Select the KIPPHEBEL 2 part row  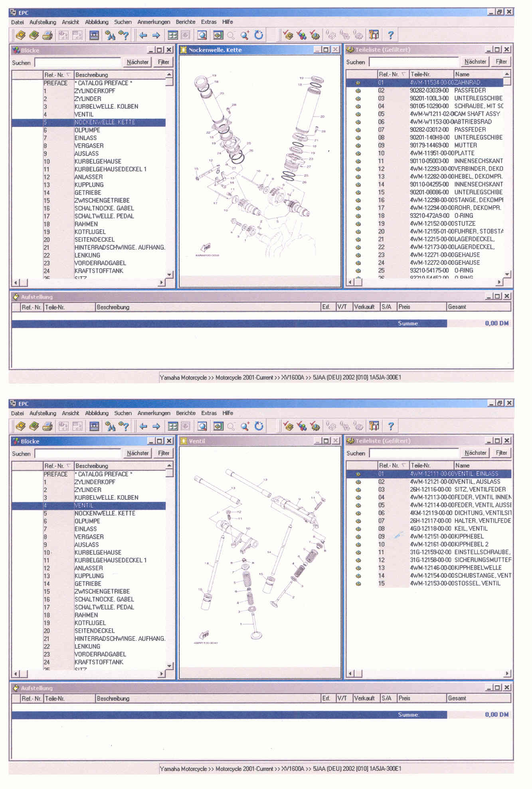pyautogui.click(x=439, y=544)
